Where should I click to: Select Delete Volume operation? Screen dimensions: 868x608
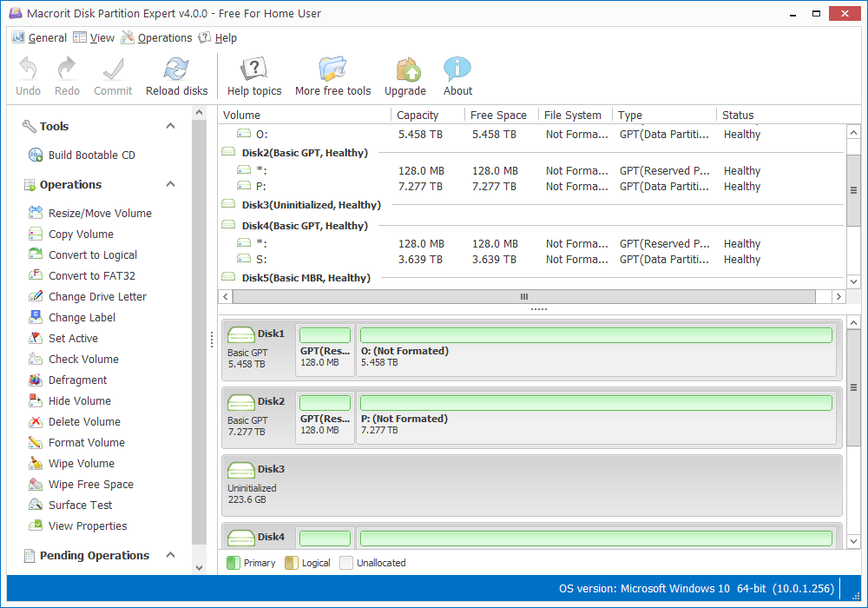(74, 422)
